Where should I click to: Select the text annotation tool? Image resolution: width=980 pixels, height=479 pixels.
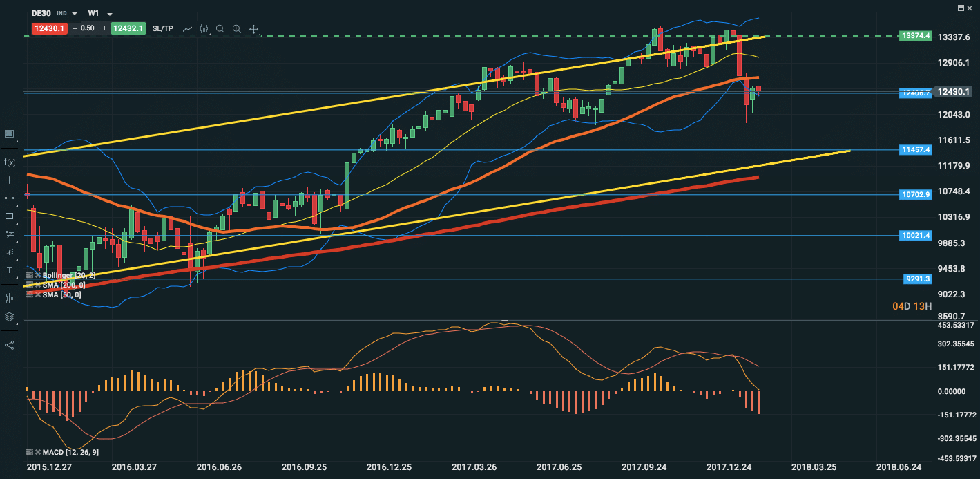(10, 270)
